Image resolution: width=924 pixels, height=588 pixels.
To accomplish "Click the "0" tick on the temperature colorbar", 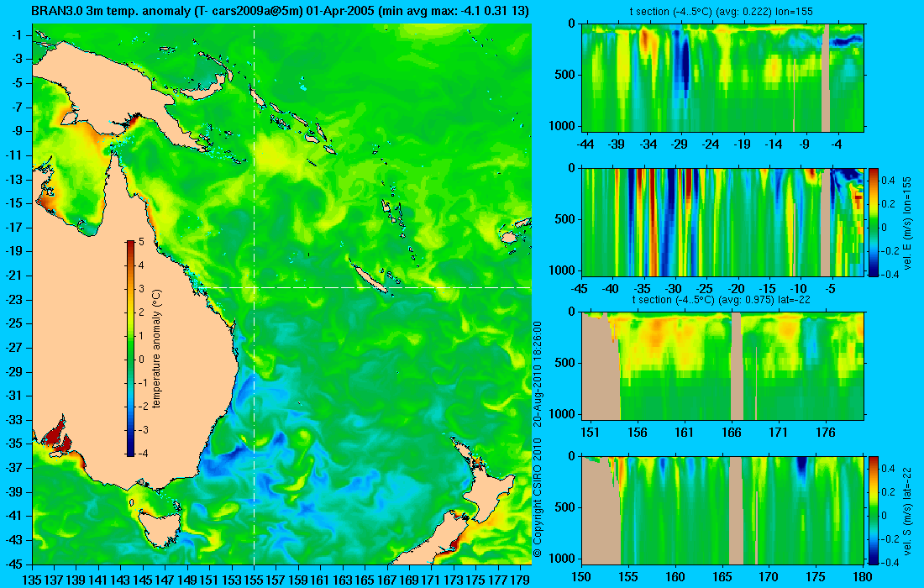I will [x=141, y=360].
